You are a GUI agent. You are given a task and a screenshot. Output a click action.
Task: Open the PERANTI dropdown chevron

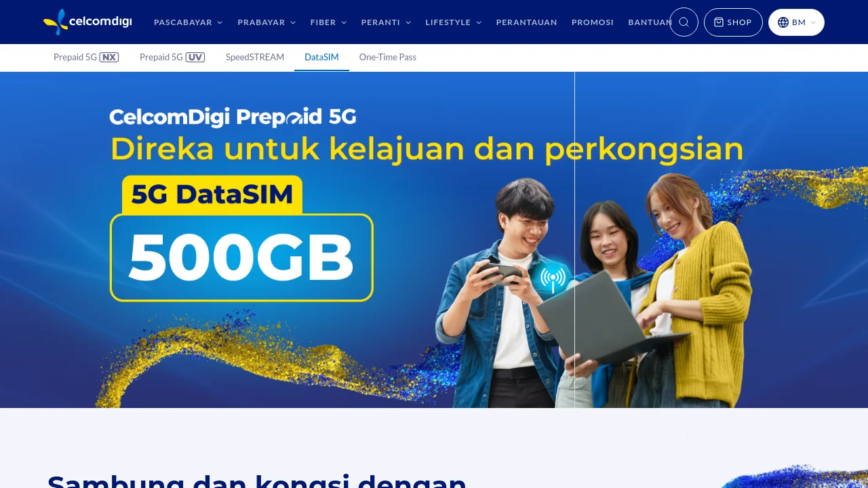tap(408, 22)
